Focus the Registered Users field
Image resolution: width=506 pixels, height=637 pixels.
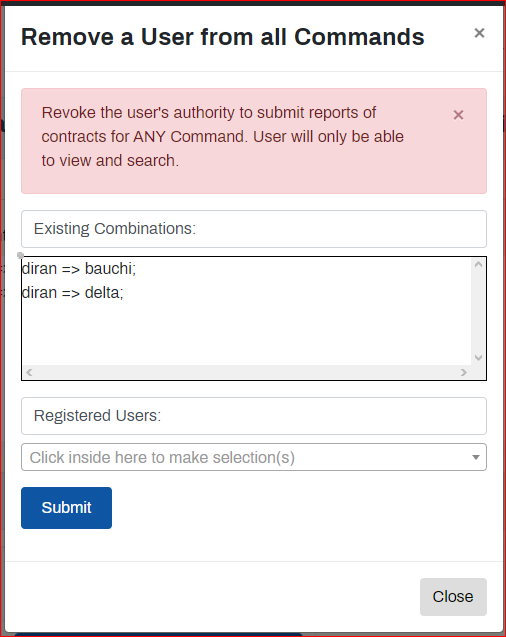(254, 416)
